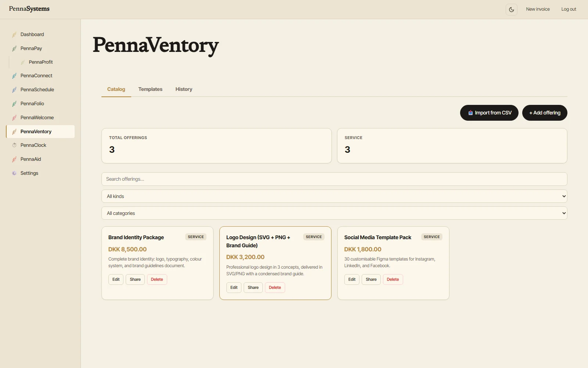The image size is (588, 368).
Task: Open PennaClock page
Action: (x=40, y=145)
